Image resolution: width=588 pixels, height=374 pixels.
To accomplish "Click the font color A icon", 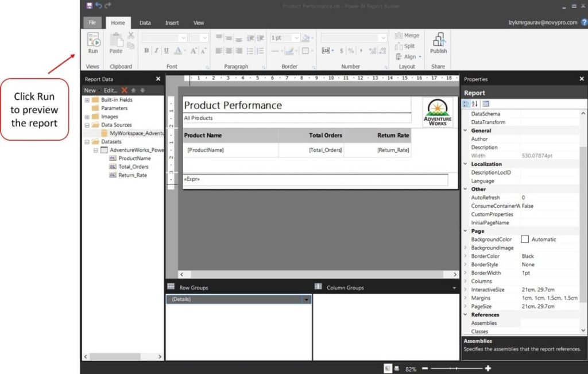I will 178,51.
